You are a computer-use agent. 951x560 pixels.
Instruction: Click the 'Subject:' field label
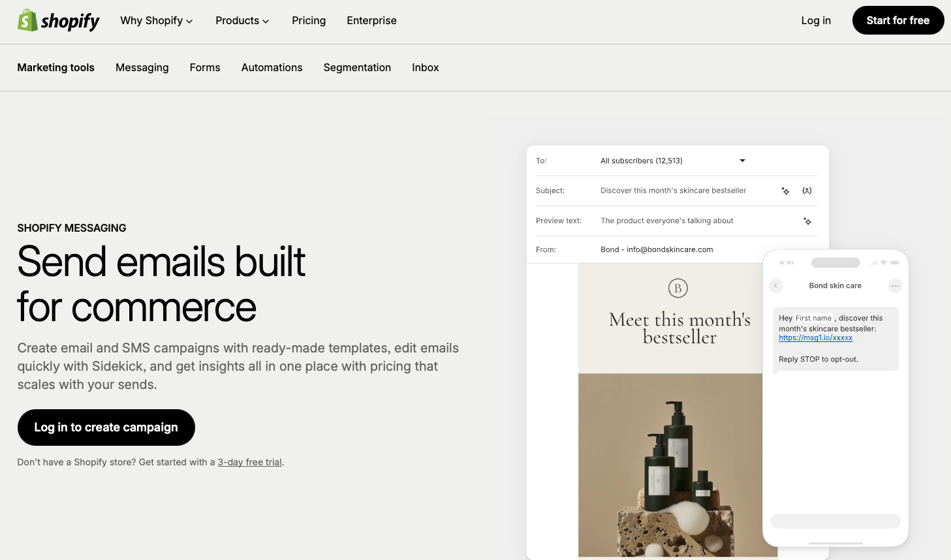(x=550, y=191)
